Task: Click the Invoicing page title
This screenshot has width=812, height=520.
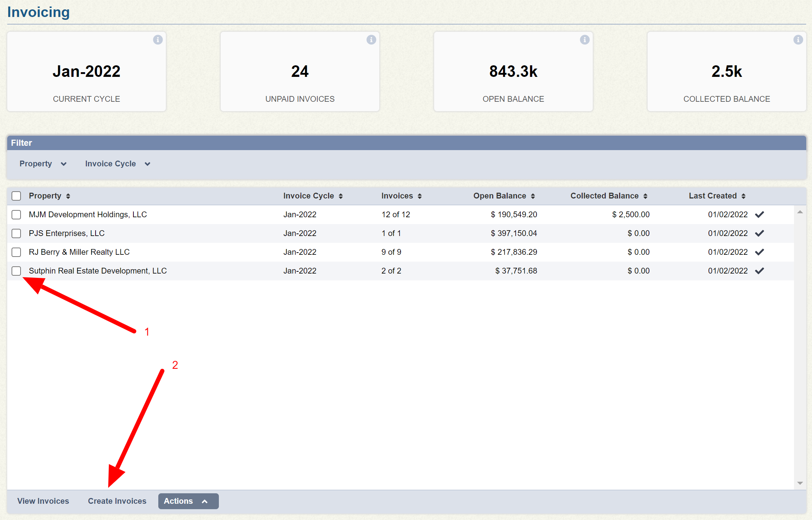Action: tap(39, 12)
